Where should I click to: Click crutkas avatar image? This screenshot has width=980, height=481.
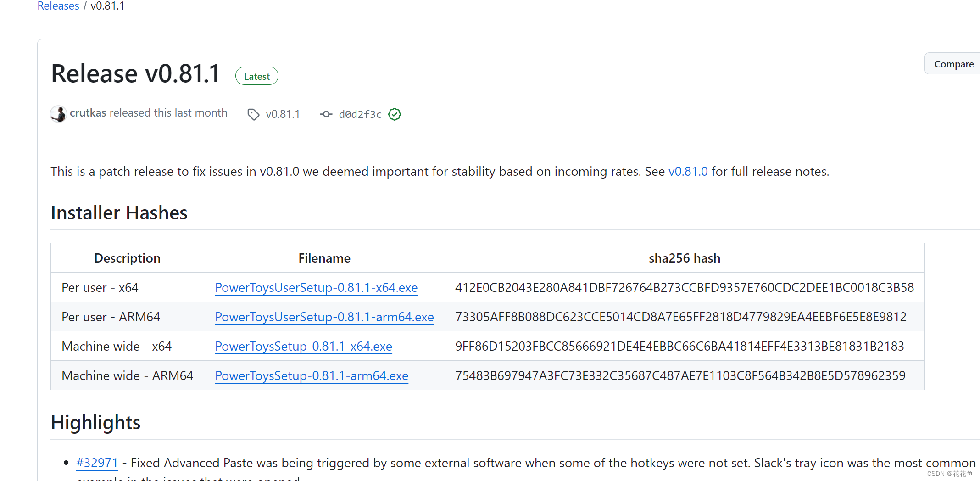coord(58,114)
